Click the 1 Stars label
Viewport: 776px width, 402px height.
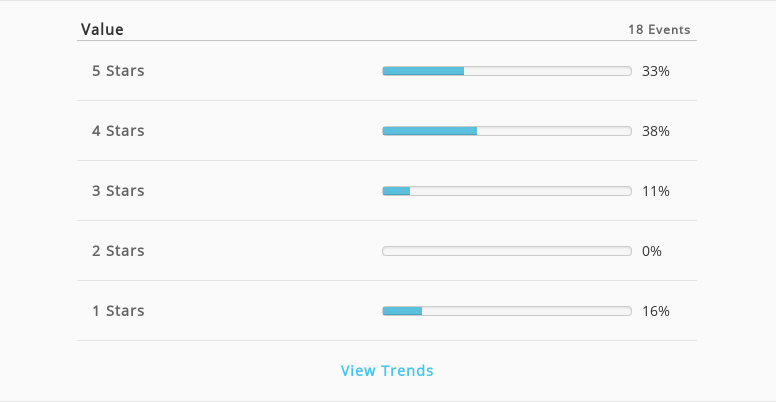point(118,310)
